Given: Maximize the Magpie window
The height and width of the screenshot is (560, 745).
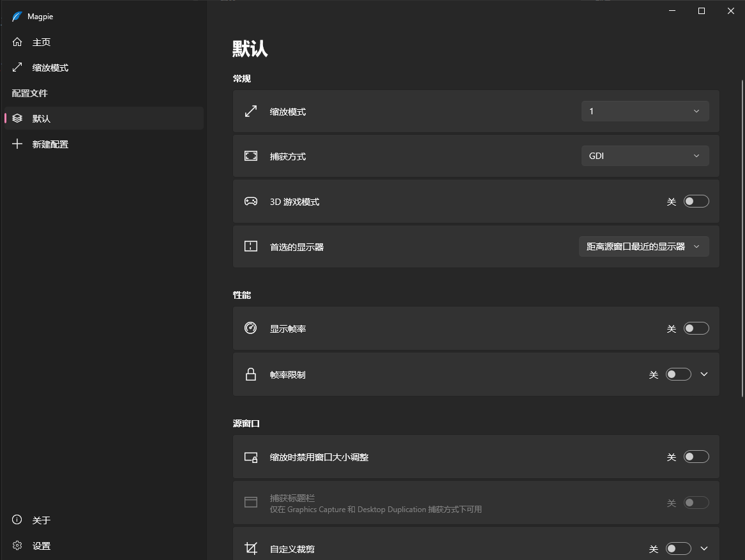Looking at the screenshot, I should 702,11.
